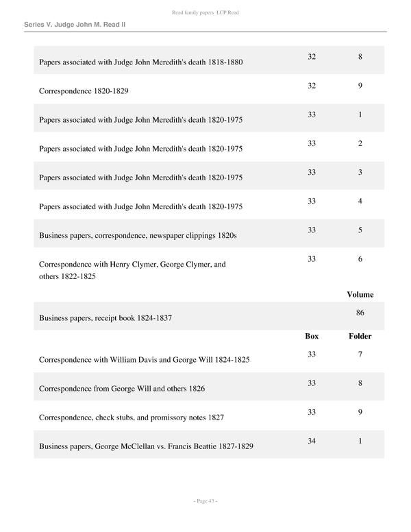The height and width of the screenshot is (532, 411).
Task: Click the 'Box' column header
Action: (312, 337)
